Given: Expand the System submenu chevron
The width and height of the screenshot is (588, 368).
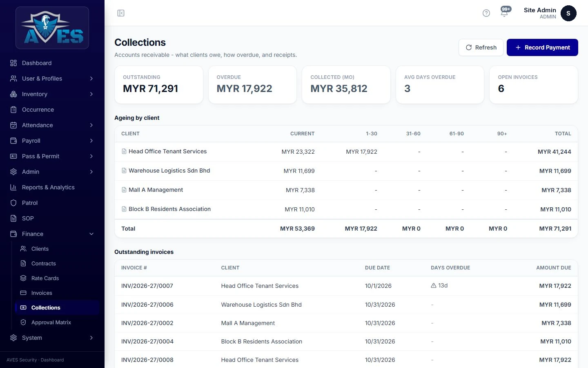Looking at the screenshot, I should click(91, 338).
